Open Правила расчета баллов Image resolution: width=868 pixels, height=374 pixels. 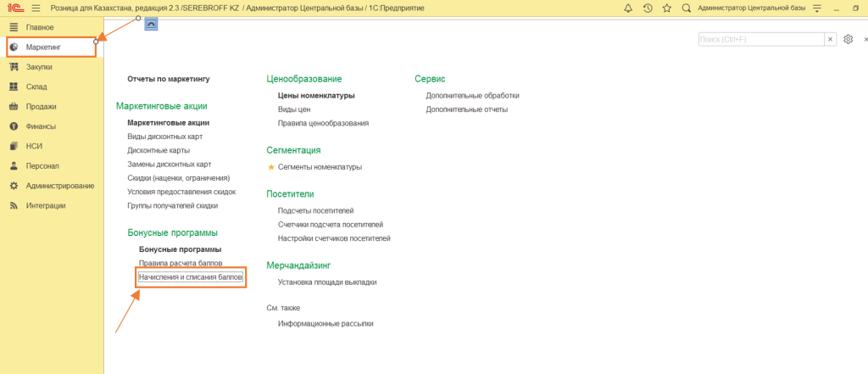pyautogui.click(x=181, y=263)
